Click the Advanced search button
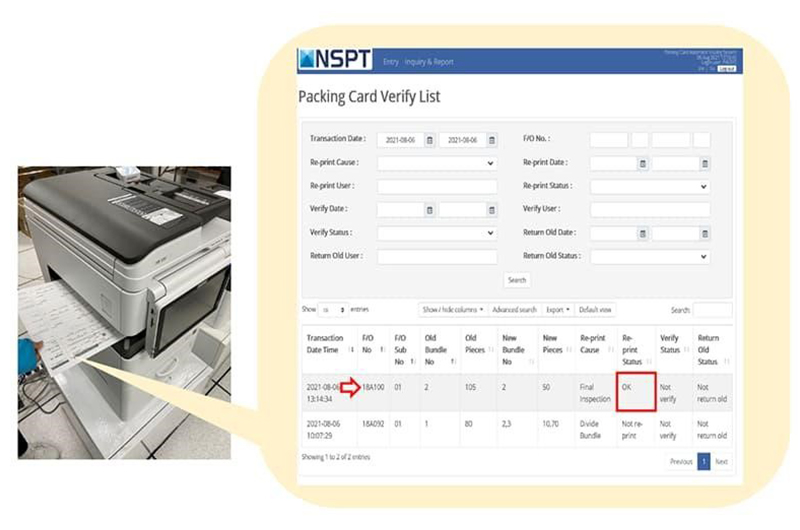This screenshot has height=530, width=800. click(x=514, y=310)
